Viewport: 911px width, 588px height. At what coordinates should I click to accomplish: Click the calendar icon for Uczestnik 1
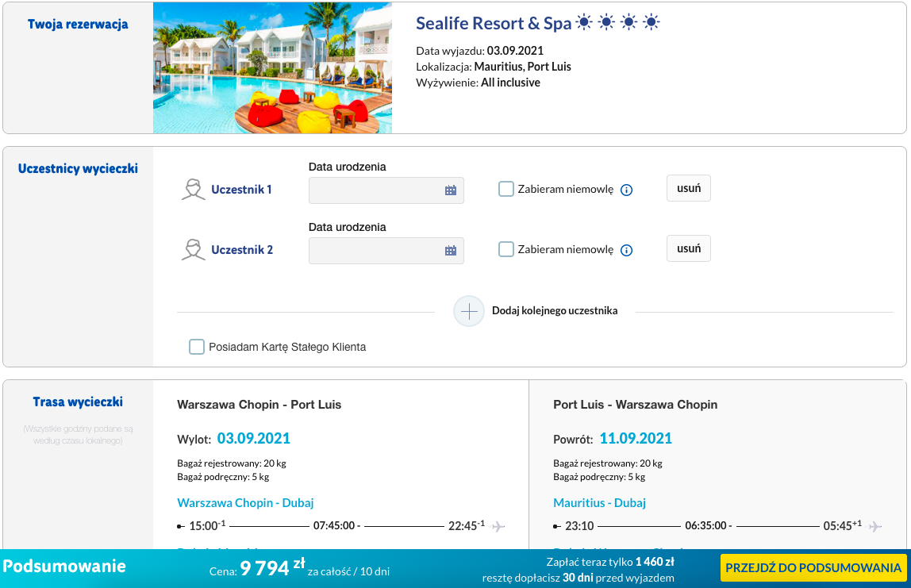click(x=451, y=190)
